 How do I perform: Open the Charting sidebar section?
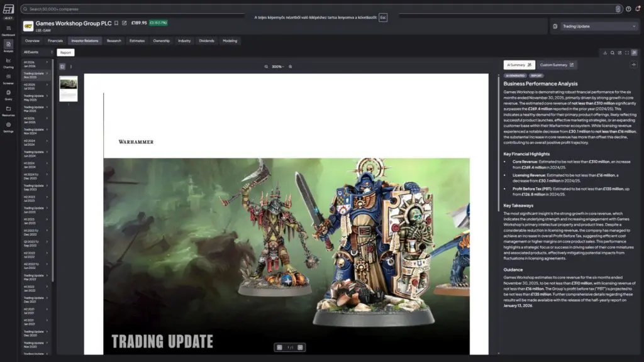click(x=8, y=62)
